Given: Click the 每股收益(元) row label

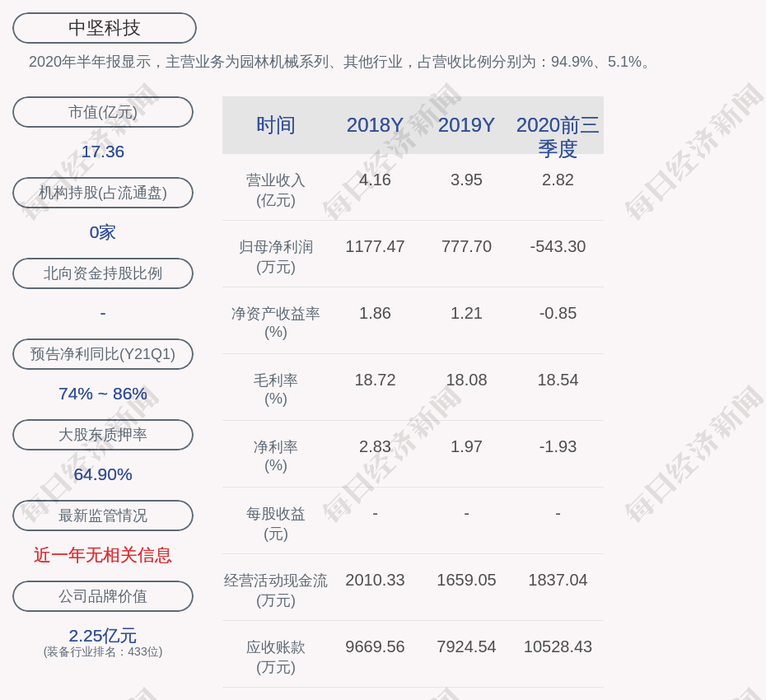Looking at the screenshot, I should coord(276,524).
